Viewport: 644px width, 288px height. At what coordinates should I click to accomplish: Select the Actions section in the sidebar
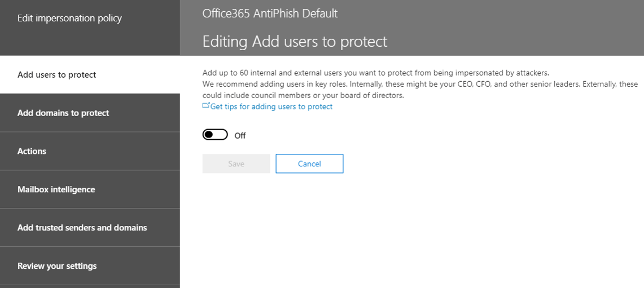[90, 151]
